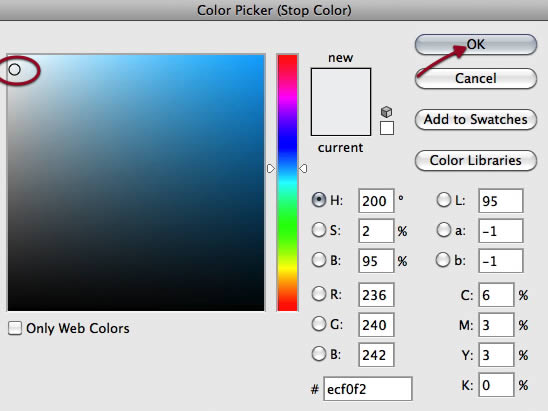Click the G green value field showing 240
This screenshot has width=548, height=411.
click(376, 325)
